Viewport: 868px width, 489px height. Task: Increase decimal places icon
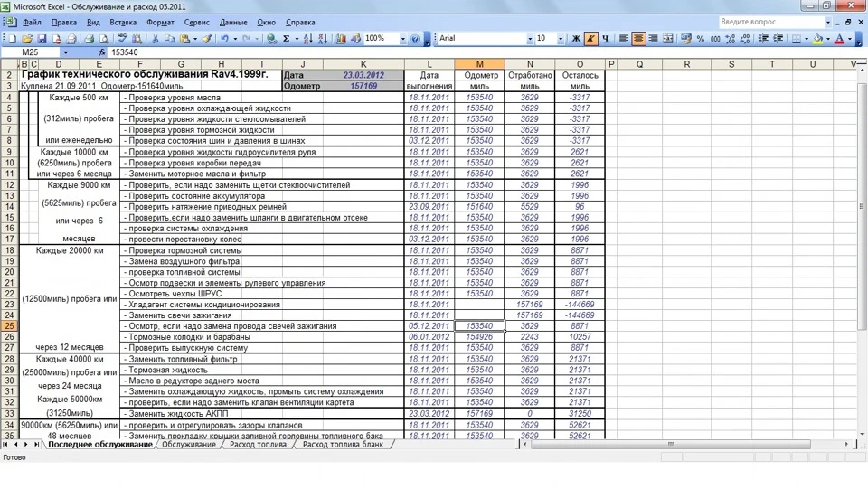coord(731,39)
